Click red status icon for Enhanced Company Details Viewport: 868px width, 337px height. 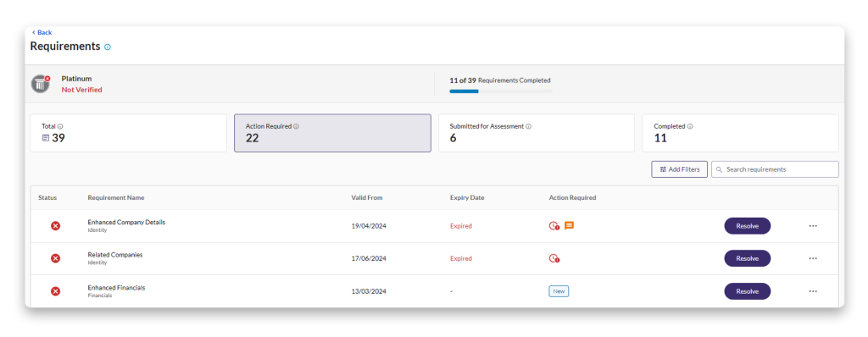click(x=55, y=226)
